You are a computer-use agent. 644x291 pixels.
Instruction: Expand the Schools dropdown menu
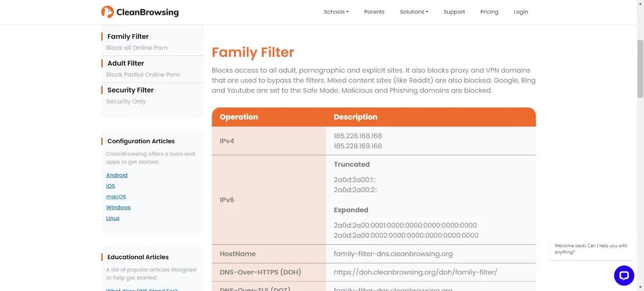pos(336,12)
